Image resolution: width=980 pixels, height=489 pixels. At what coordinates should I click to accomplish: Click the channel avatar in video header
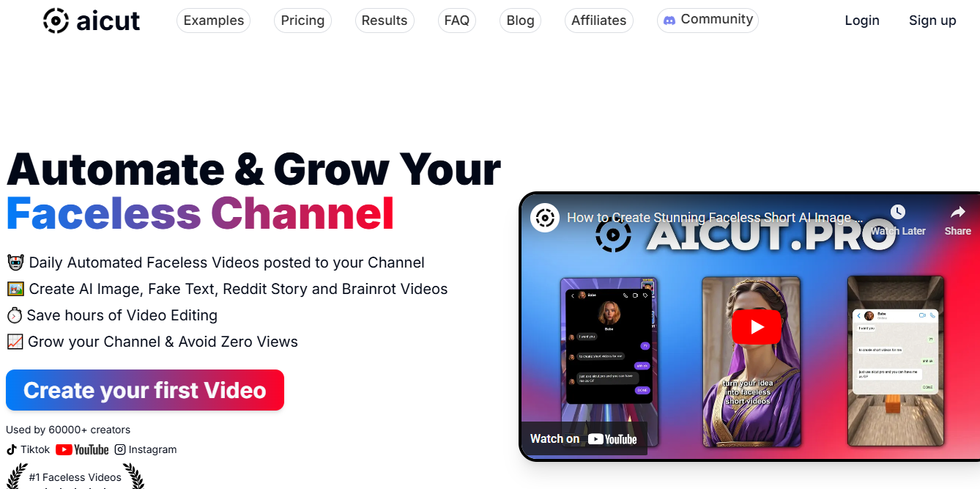click(545, 218)
